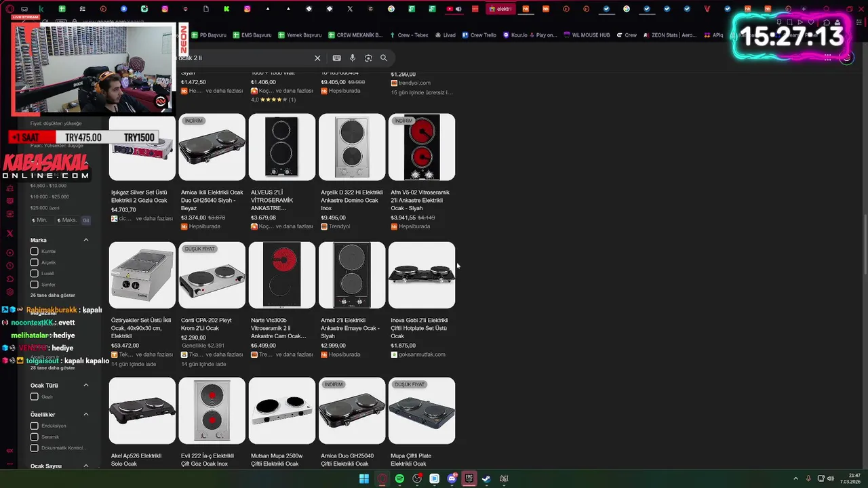Open the extensions cube icon in Opera sidebar

tap(9, 279)
